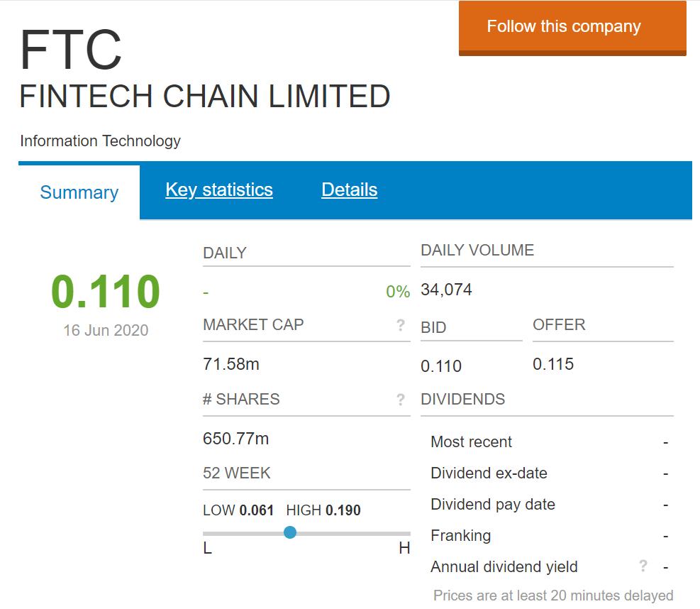Click the daily volume value 34,074
700x609 pixels.
[x=446, y=290]
